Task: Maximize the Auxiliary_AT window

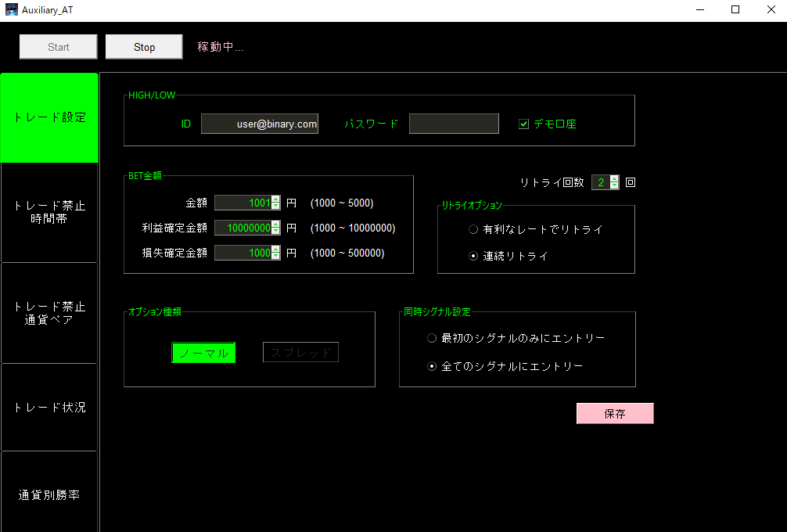Action: (735, 10)
